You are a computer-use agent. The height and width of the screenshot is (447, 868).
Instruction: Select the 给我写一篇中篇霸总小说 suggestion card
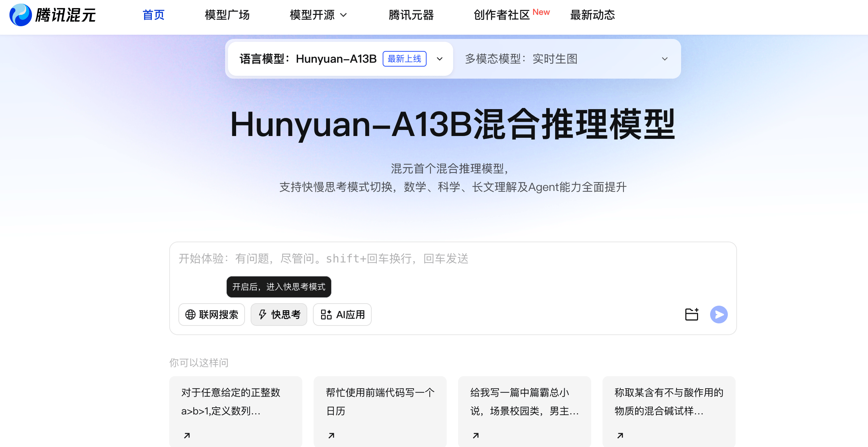(x=525, y=412)
